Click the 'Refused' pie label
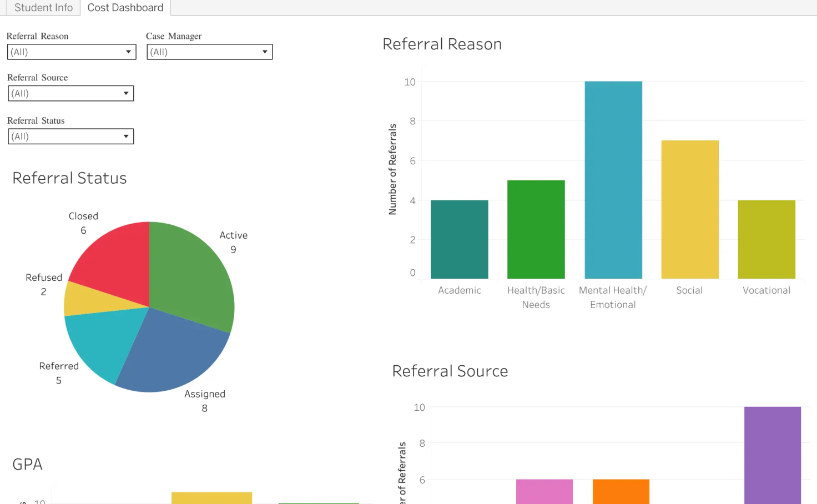 [x=44, y=278]
